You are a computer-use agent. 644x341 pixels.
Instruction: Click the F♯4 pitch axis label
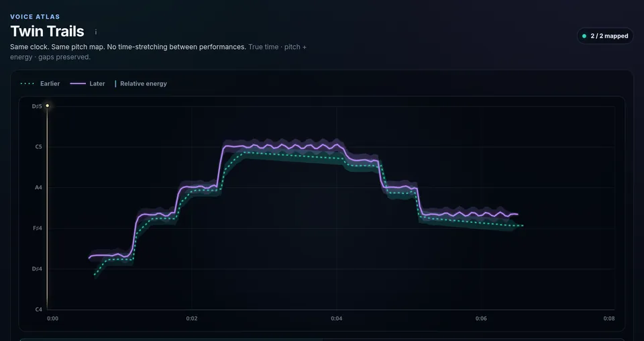pyautogui.click(x=38, y=228)
